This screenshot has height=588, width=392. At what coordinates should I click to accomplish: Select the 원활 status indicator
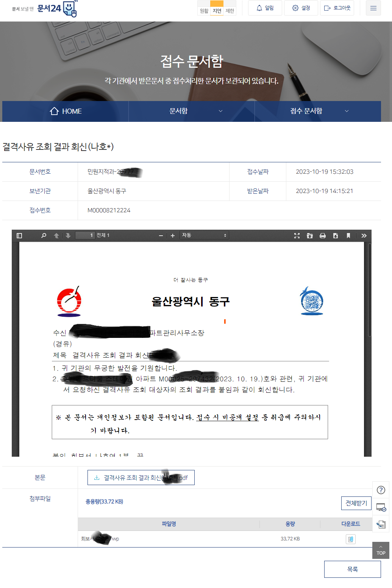pyautogui.click(x=203, y=11)
